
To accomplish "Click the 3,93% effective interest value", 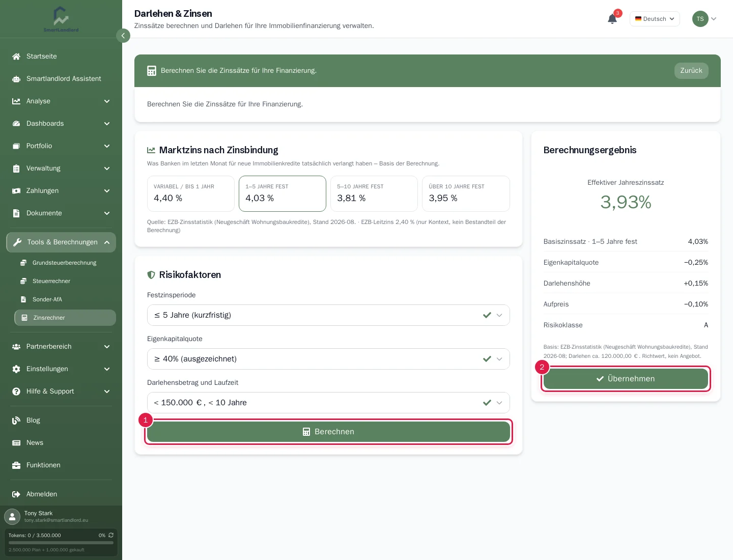I will pyautogui.click(x=626, y=202).
